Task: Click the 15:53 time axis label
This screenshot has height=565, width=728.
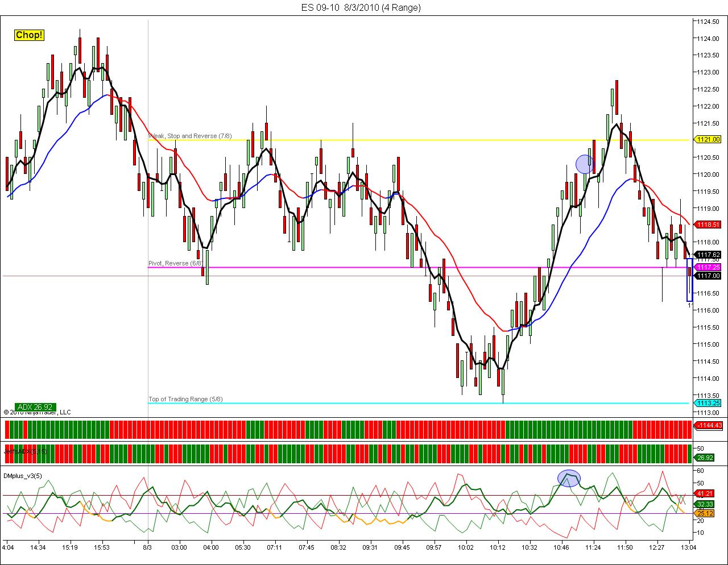Action: coord(102,547)
